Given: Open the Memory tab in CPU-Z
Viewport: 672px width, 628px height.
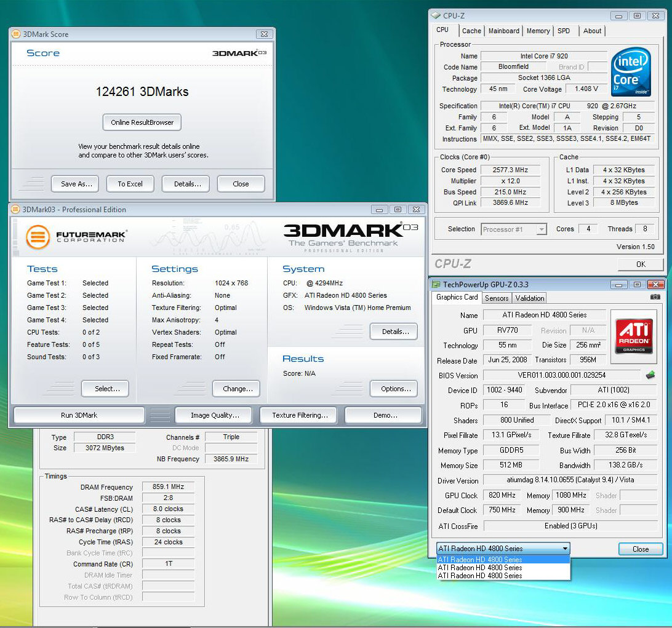Looking at the screenshot, I should point(538,31).
